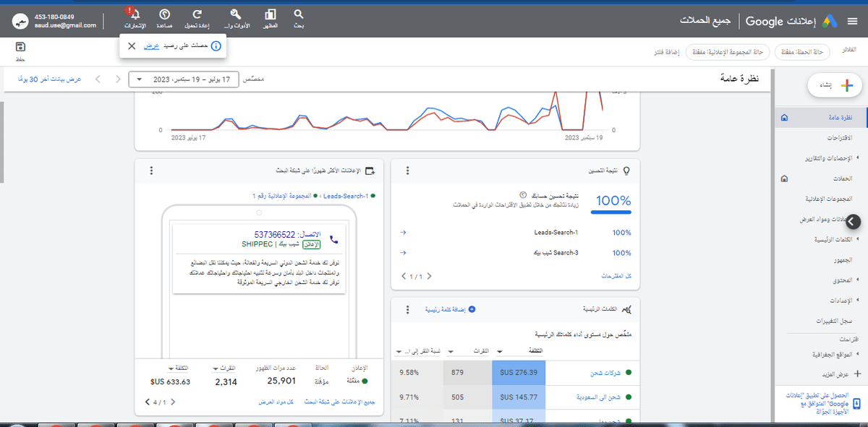Screen dimensions: 868x427
Task: Click the search (بحث) icon in the top bar
Action: [298, 14]
